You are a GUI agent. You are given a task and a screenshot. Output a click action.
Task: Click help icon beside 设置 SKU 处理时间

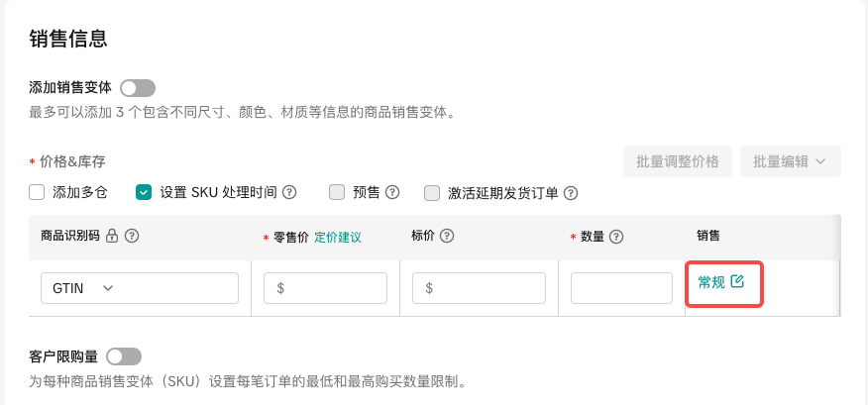[290, 192]
